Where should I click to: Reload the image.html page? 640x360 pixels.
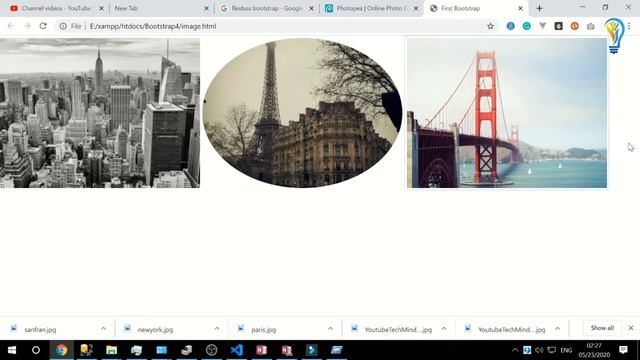(43, 26)
